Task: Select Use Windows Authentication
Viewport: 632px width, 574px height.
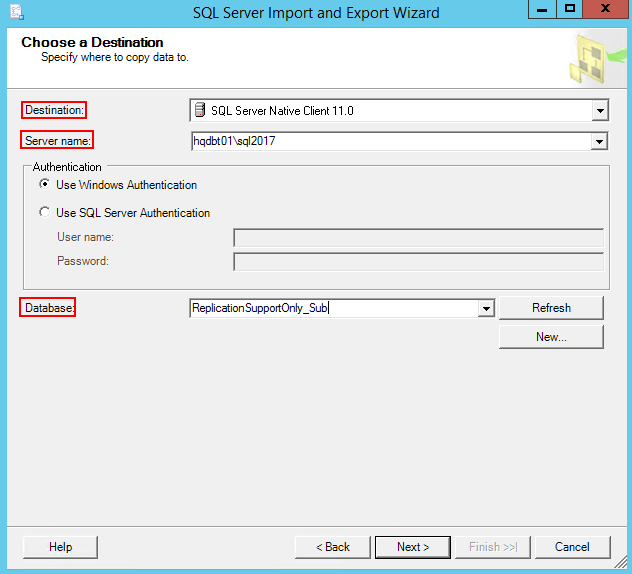Action: (45, 185)
